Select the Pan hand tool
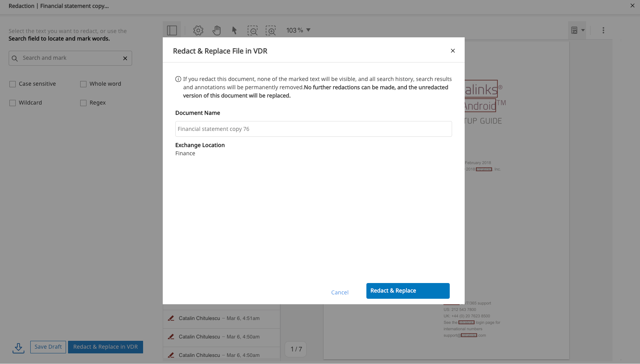Viewport: 640px width, 364px height. (217, 30)
